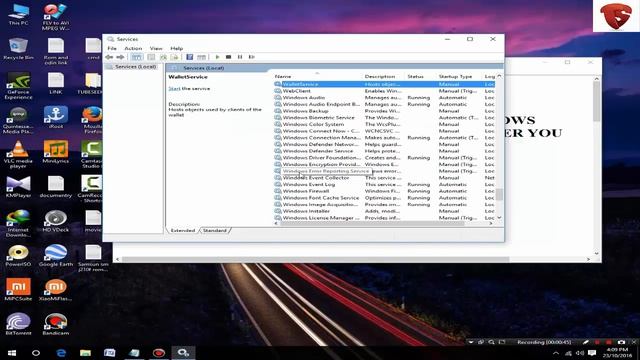Start the service with the green play icon

pos(217,57)
